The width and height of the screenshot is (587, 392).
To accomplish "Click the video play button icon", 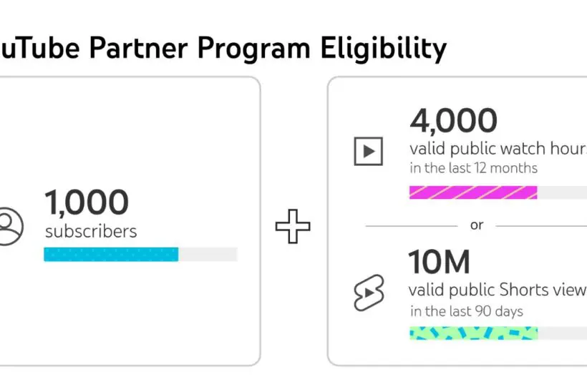I will pyautogui.click(x=369, y=152).
